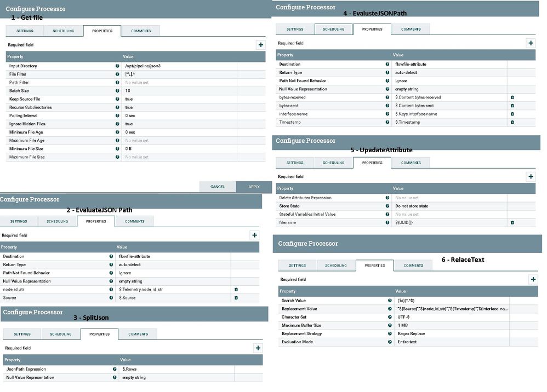Open Settings tab in RelaceText panel
547x392 pixels.
point(297,266)
